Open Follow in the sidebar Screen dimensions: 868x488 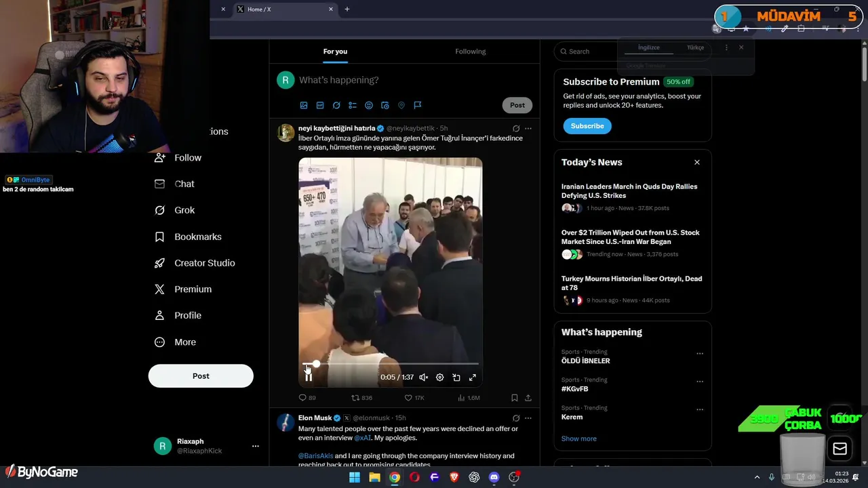(178, 158)
